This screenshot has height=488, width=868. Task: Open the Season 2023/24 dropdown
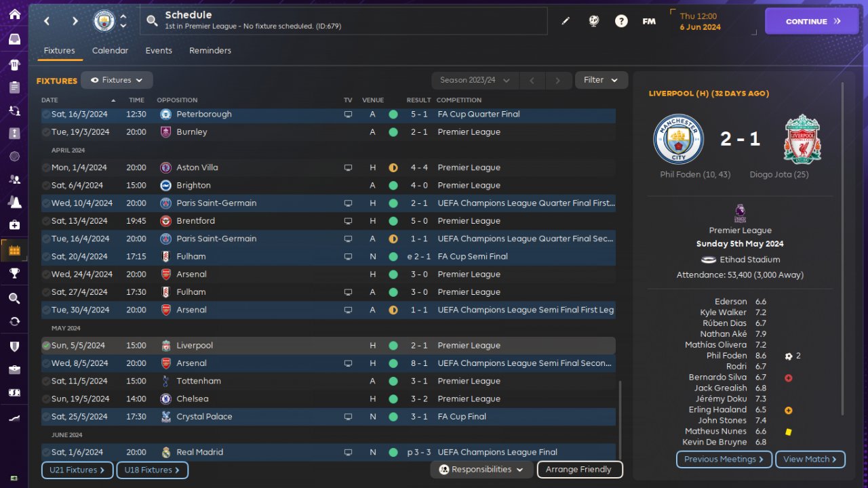[475, 80]
